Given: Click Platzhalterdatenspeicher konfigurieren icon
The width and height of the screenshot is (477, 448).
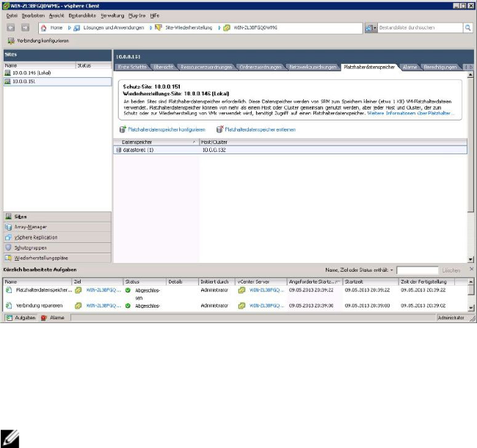Looking at the screenshot, I should tap(123, 129).
